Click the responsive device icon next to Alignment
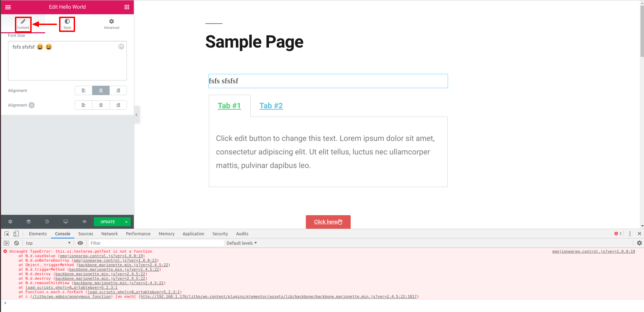The image size is (644, 312). click(x=32, y=105)
